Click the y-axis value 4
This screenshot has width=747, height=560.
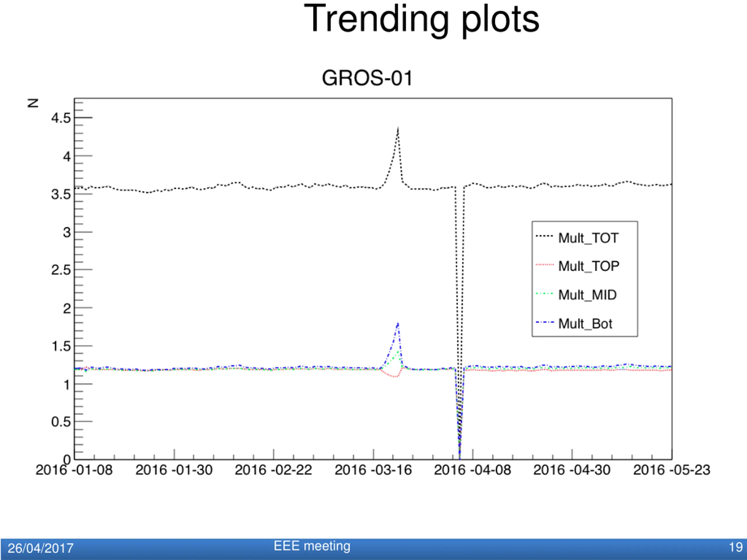(67, 157)
